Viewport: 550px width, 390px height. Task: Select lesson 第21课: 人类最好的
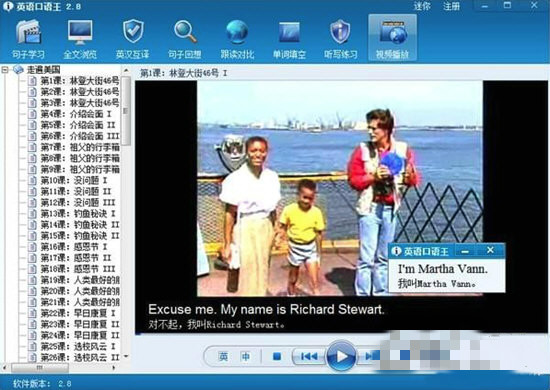point(80,302)
